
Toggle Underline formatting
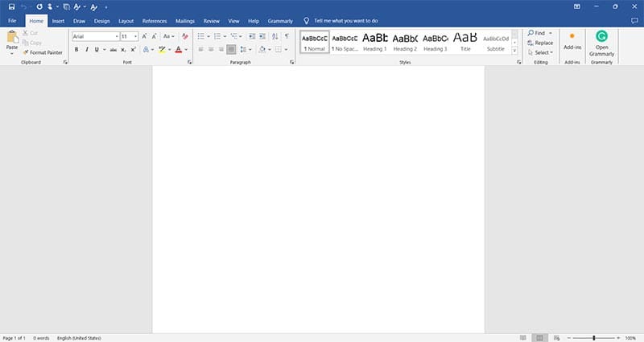tap(97, 50)
